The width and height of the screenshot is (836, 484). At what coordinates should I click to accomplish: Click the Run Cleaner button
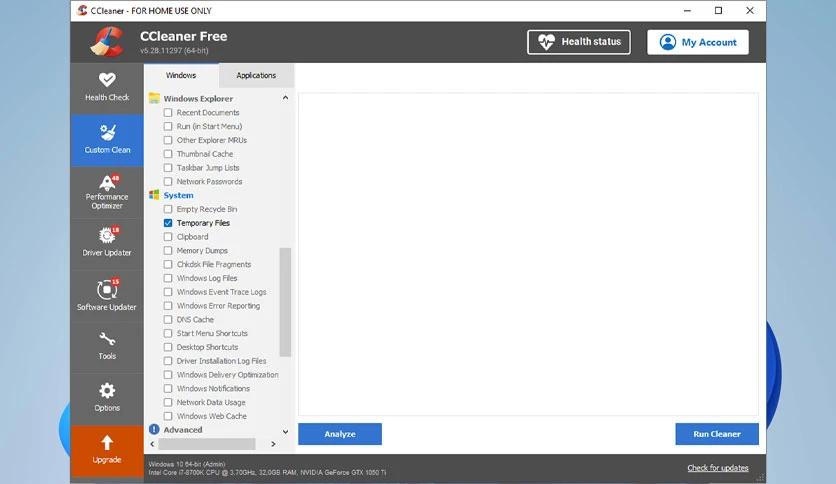717,434
